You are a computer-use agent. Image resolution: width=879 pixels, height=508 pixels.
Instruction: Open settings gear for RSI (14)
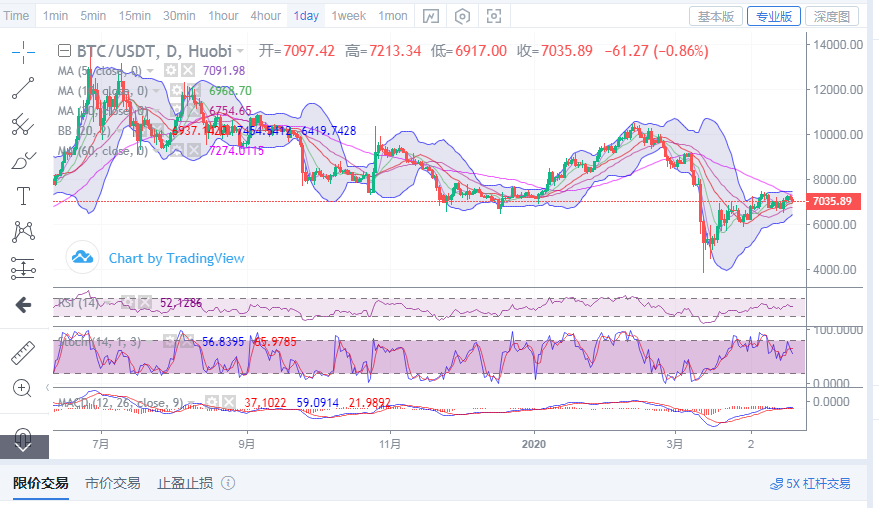[128, 303]
